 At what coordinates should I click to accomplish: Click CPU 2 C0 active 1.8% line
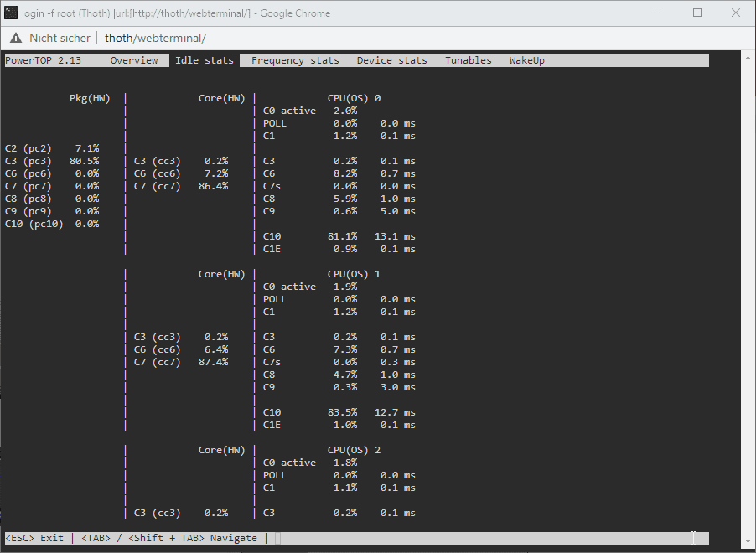pyautogui.click(x=310, y=463)
